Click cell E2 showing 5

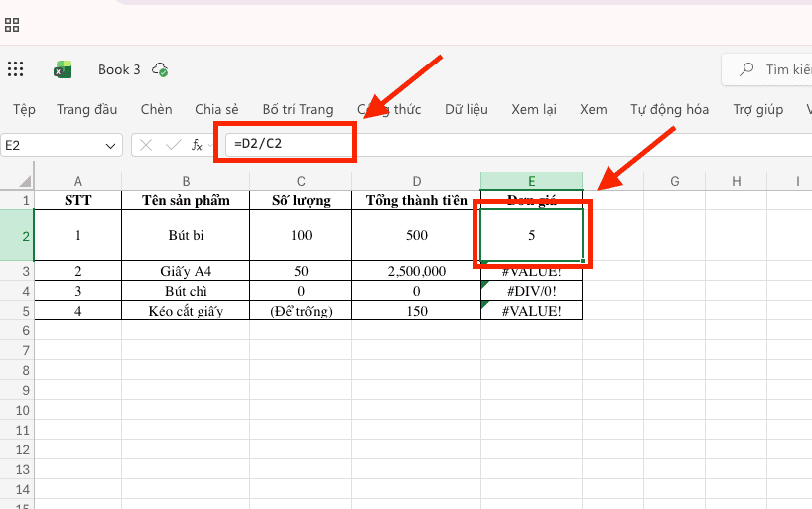532,235
